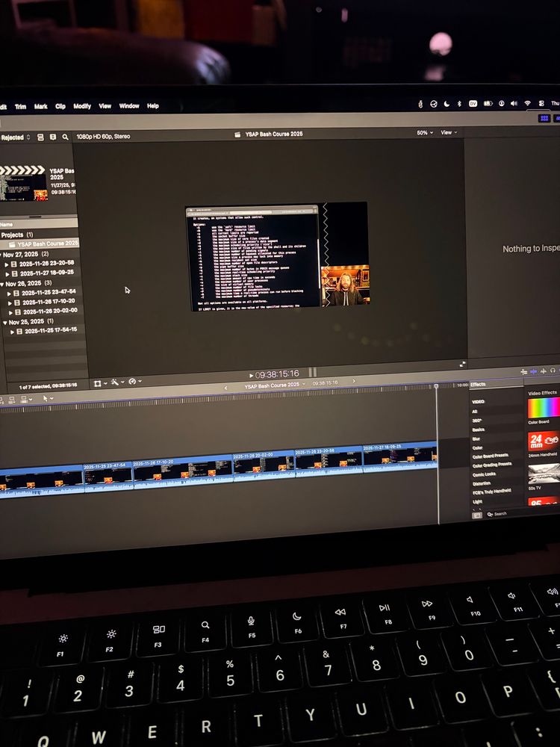
Task: Open the viewer View dropdown
Action: pos(449,132)
